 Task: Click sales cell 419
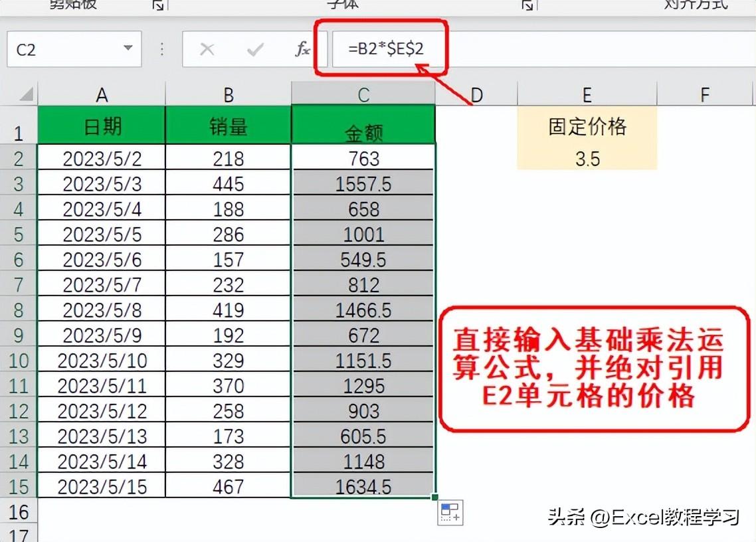click(x=229, y=309)
